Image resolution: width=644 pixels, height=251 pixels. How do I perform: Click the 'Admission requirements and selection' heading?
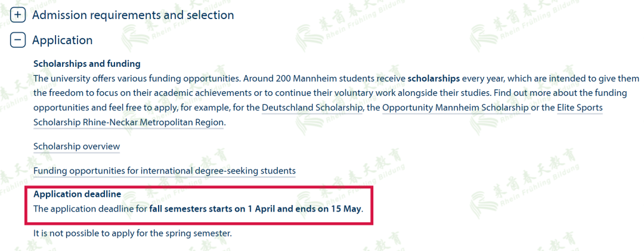coord(132,15)
